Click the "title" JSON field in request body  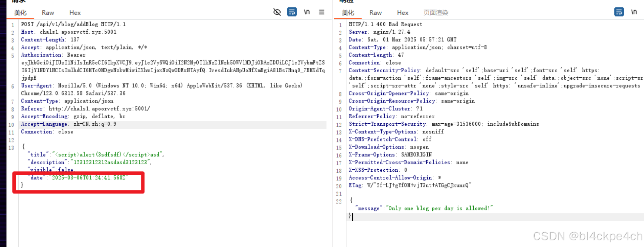point(96,155)
